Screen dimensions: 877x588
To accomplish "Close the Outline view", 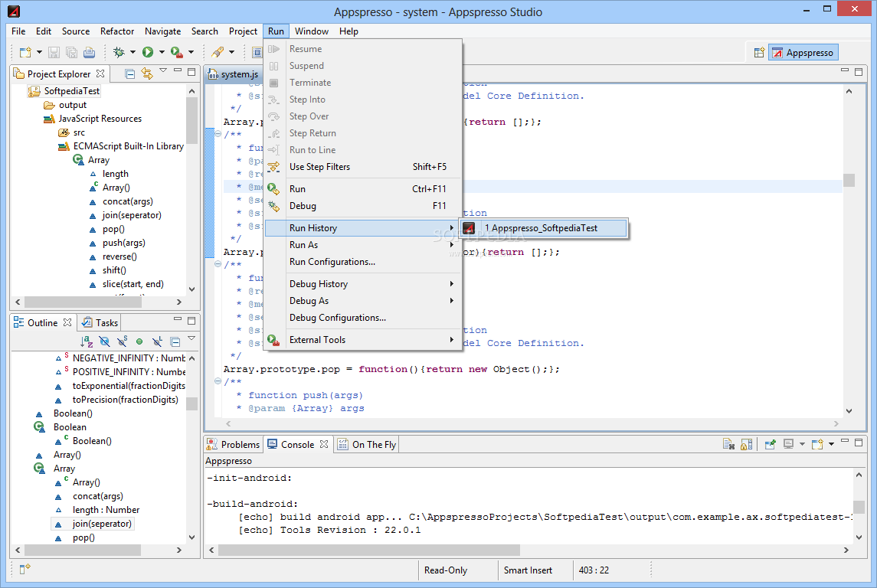I will pyautogui.click(x=67, y=322).
